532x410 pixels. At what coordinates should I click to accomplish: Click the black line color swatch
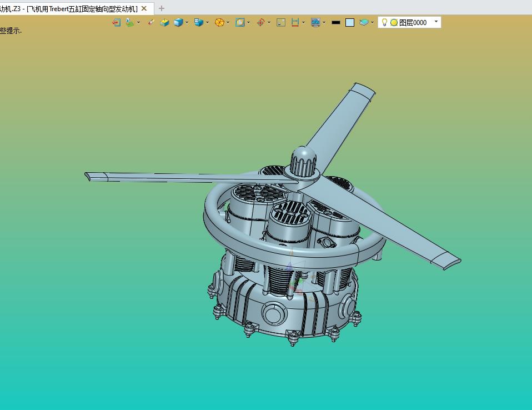(336, 22)
